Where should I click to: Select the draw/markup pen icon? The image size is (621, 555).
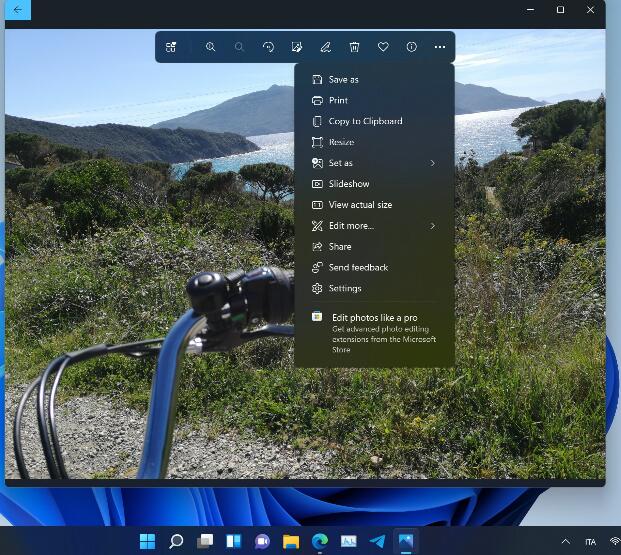point(326,47)
